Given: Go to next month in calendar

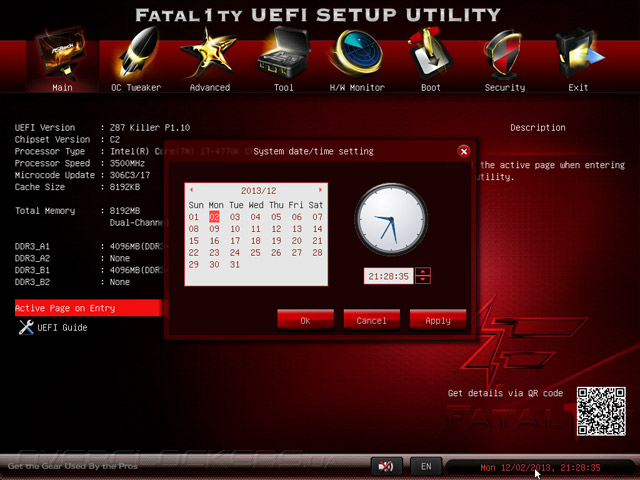Looking at the screenshot, I should click(x=320, y=190).
